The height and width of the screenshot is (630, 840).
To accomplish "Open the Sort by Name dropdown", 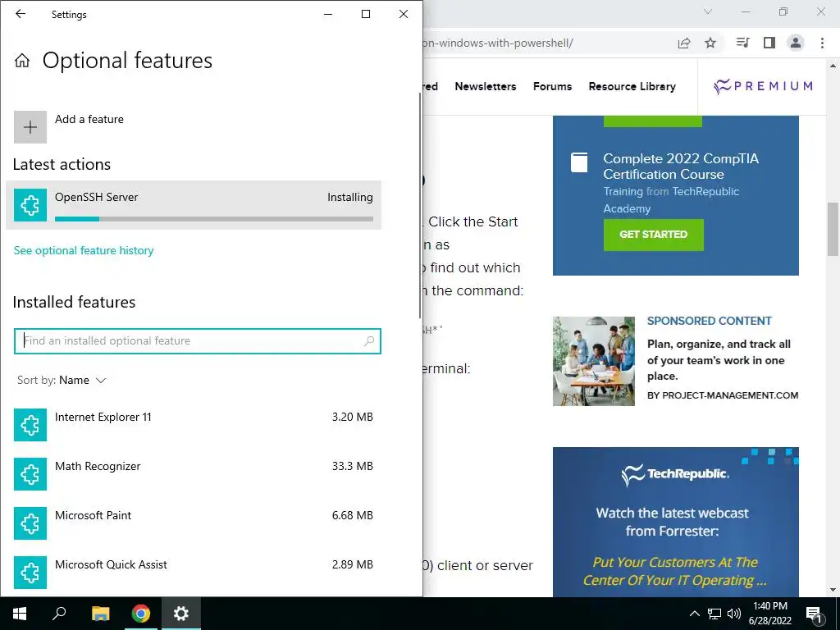I will (x=62, y=381).
